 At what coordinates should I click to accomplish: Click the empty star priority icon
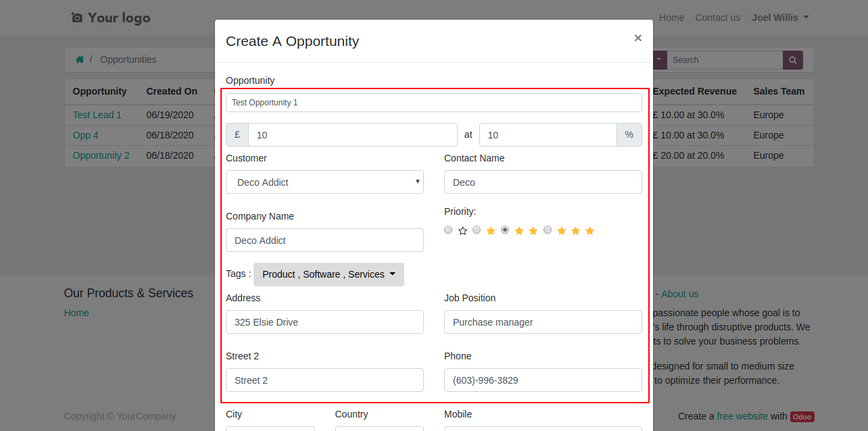click(462, 231)
